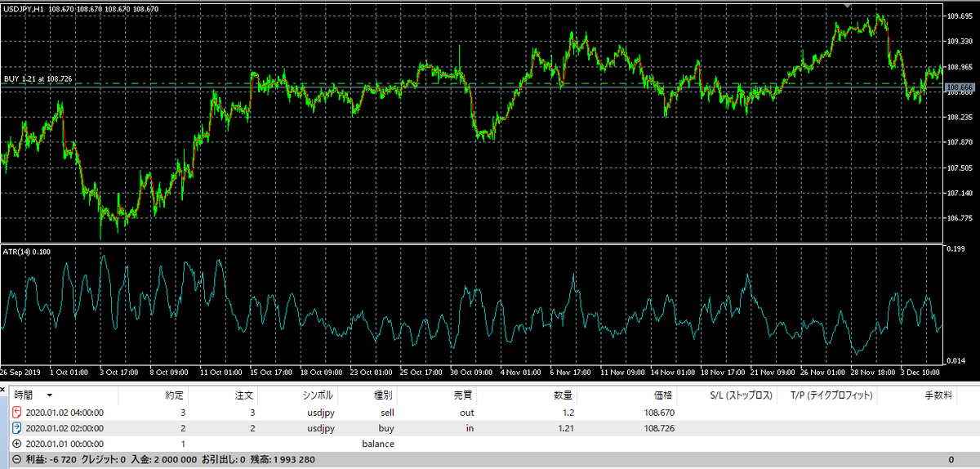This screenshot has height=469, width=980.
Task: Click the 入金: 2 000 000 summary text
Action: point(166,459)
